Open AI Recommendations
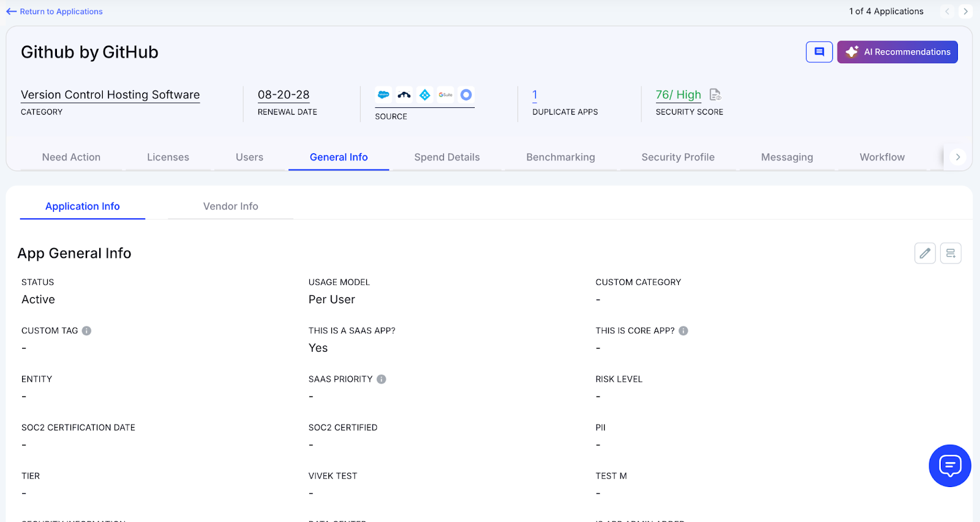Image resolution: width=980 pixels, height=522 pixels. [897, 52]
